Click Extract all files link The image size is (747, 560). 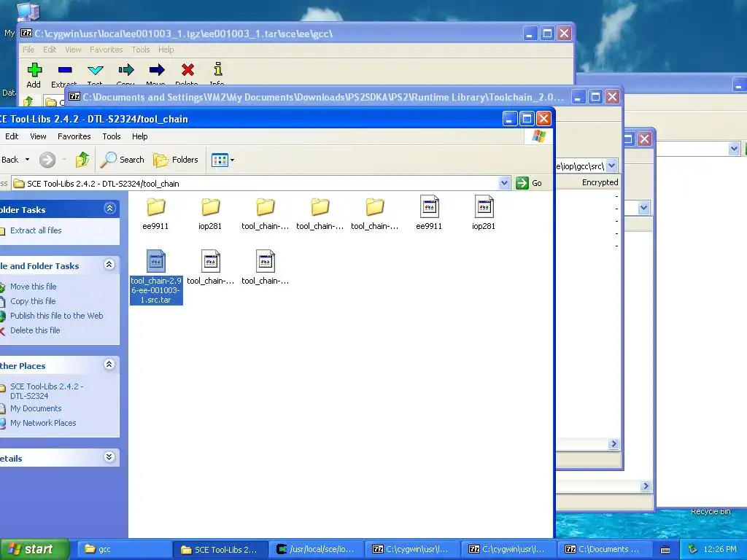36,230
